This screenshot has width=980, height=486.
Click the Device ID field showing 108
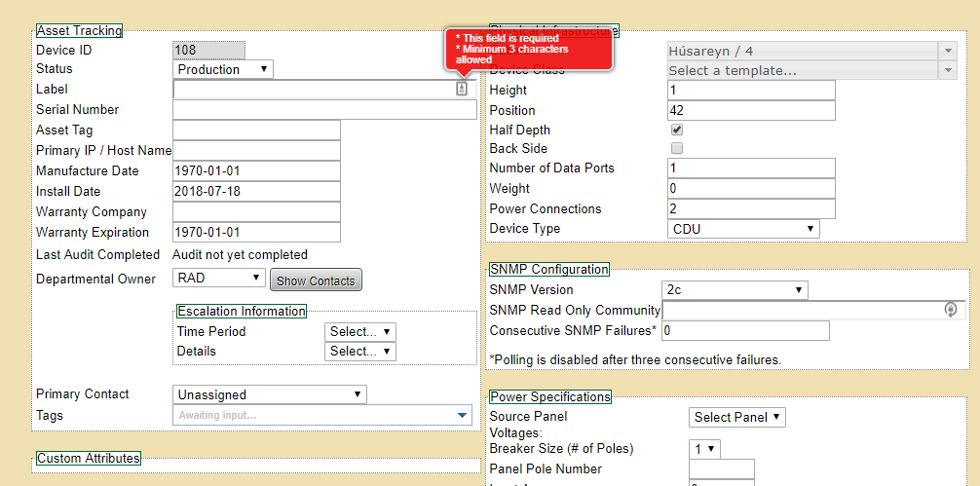click(208, 50)
